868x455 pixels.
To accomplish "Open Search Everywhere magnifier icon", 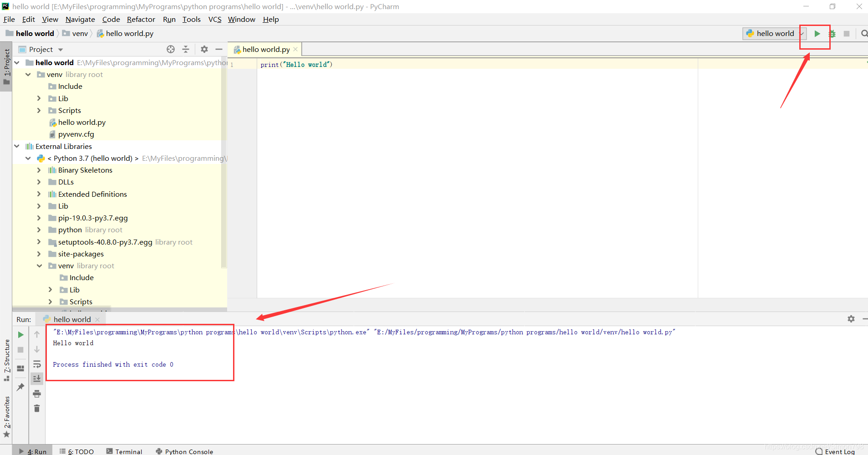I will [x=864, y=33].
